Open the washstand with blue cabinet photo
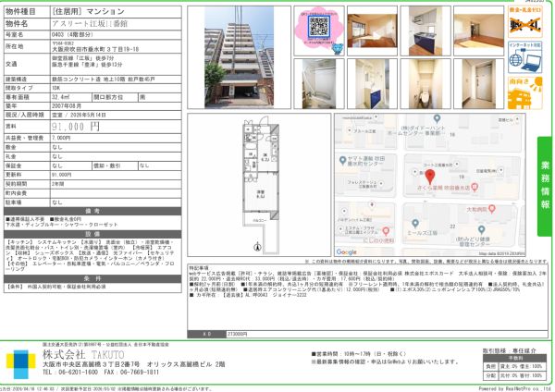The image size is (555, 392). [372, 83]
